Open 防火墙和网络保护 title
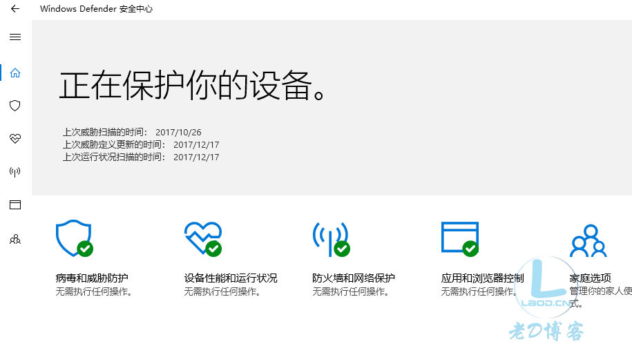Image resolution: width=632 pixels, height=364 pixels. (x=354, y=278)
